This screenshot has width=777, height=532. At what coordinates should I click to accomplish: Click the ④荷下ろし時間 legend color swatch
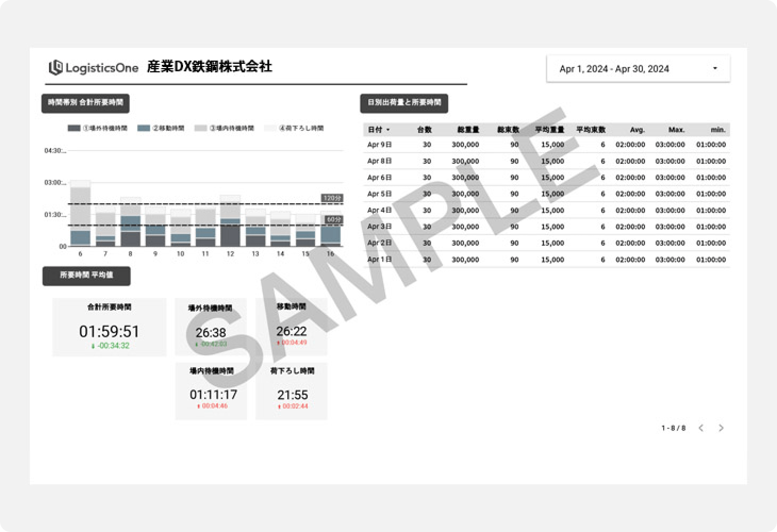click(x=270, y=128)
